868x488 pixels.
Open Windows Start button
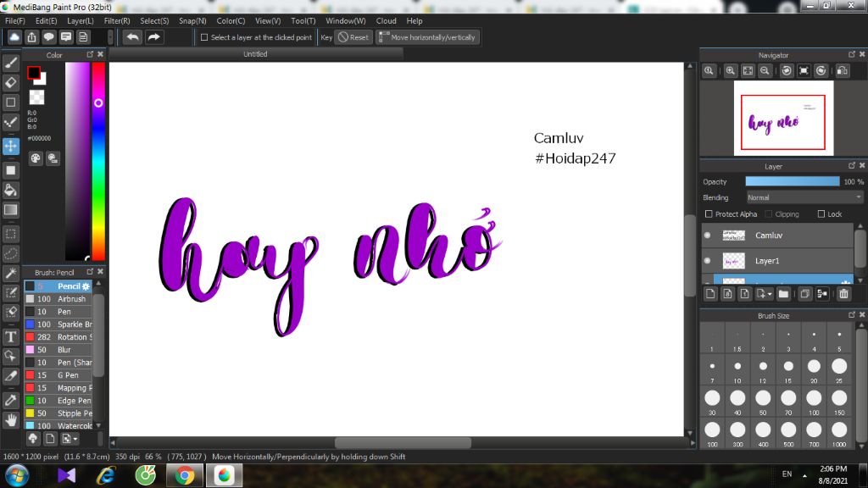[x=17, y=476]
